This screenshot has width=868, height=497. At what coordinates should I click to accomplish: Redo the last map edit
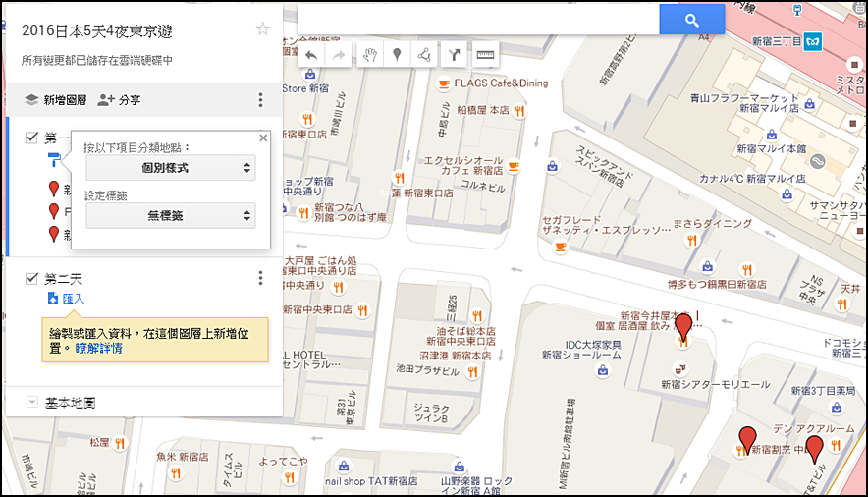pyautogui.click(x=338, y=54)
